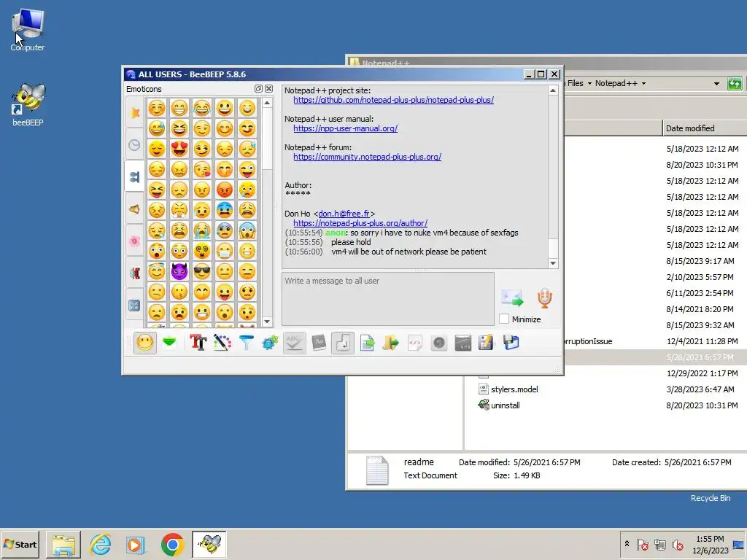This screenshot has height=560, width=747.
Task: Insert the medical mask face emoji
Action: [225, 251]
